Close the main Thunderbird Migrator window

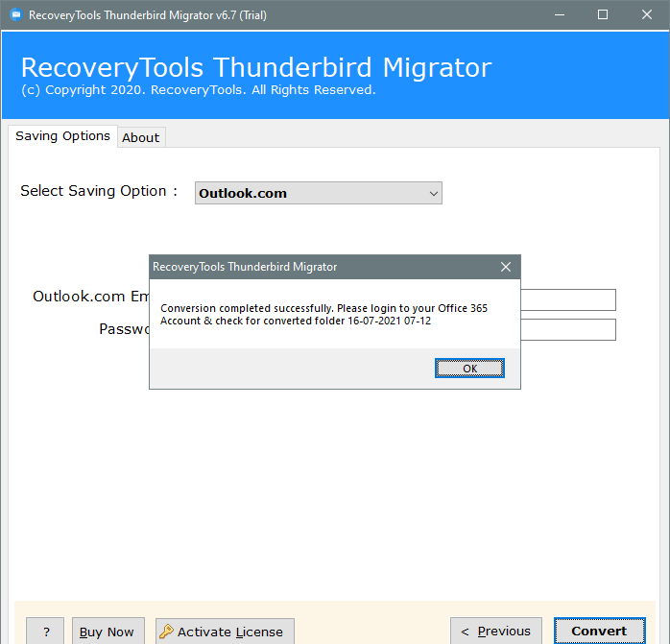pyautogui.click(x=647, y=15)
